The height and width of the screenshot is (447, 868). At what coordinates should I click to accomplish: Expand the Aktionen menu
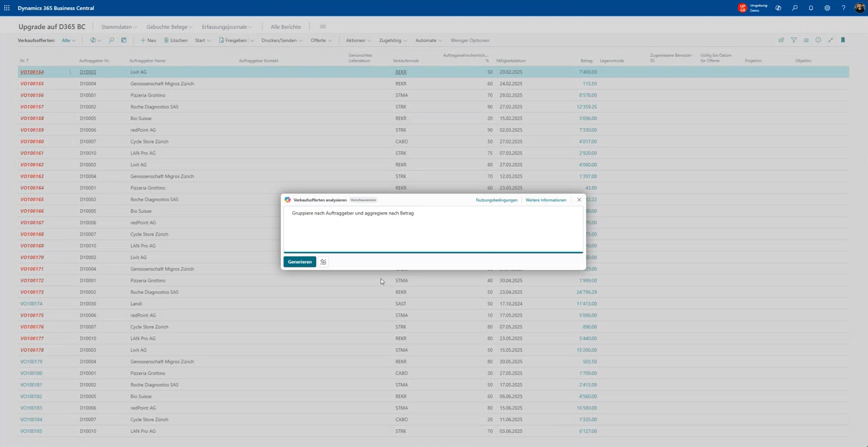(358, 40)
